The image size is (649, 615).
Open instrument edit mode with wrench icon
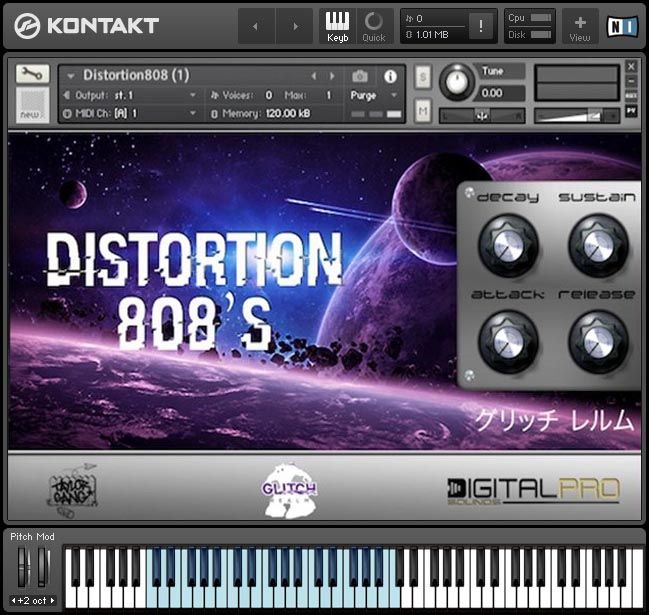click(32, 74)
